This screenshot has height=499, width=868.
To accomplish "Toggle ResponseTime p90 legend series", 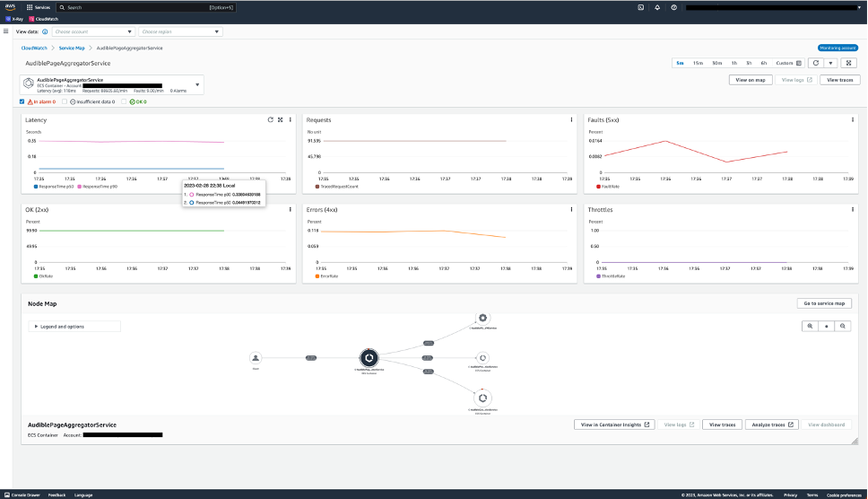I will (x=98, y=187).
